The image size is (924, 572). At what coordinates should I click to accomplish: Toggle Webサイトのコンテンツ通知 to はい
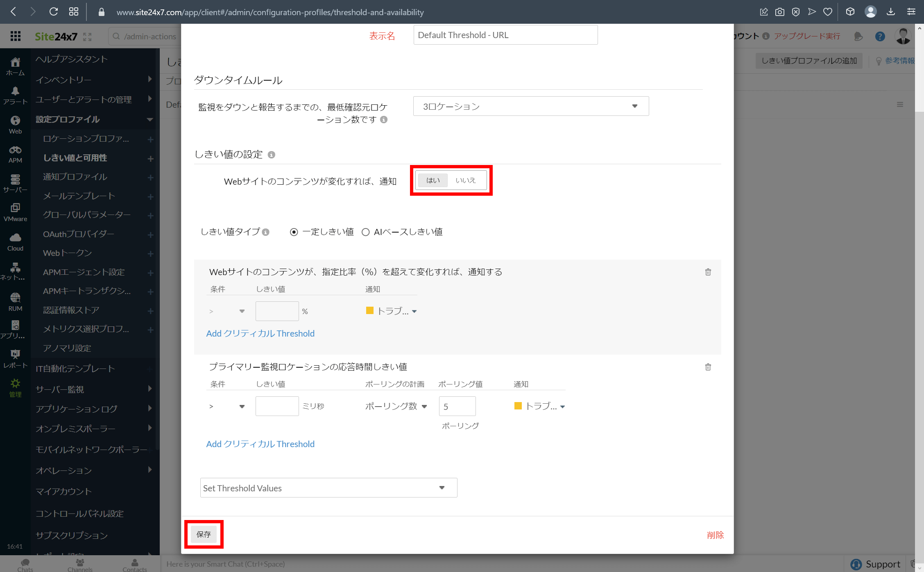(x=433, y=180)
